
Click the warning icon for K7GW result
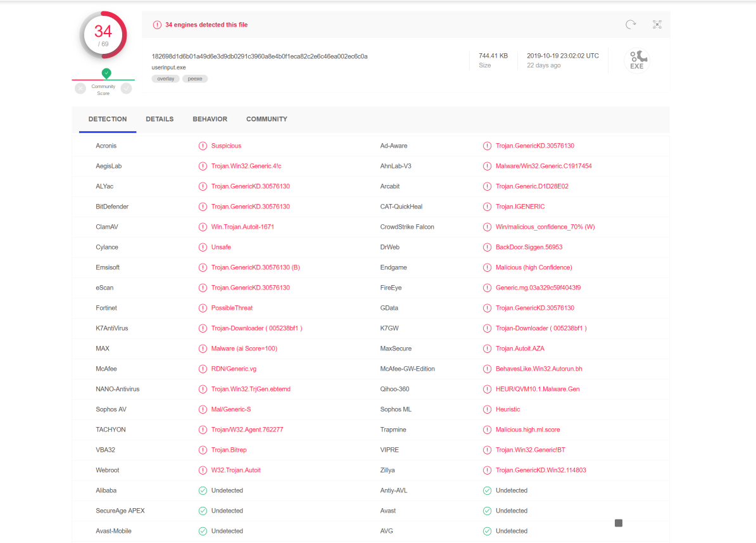point(487,328)
